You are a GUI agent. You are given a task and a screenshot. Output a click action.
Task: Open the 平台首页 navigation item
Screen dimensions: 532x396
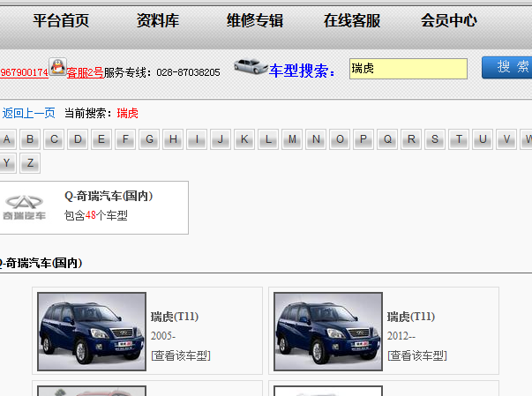(61, 20)
